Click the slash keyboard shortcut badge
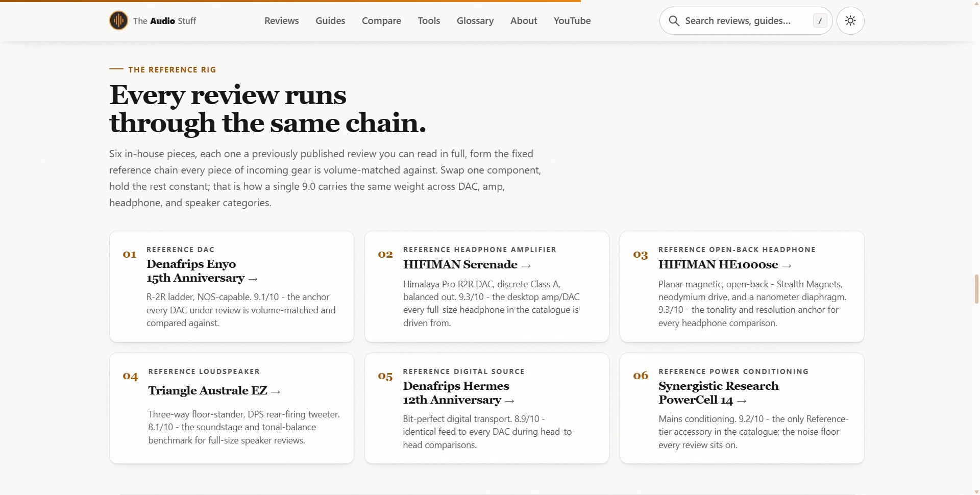Image resolution: width=980 pixels, height=495 pixels. pos(820,21)
